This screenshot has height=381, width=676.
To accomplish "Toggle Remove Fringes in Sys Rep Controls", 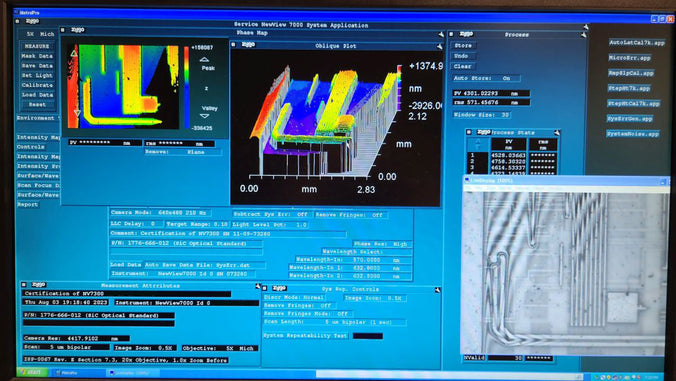I will (300, 306).
